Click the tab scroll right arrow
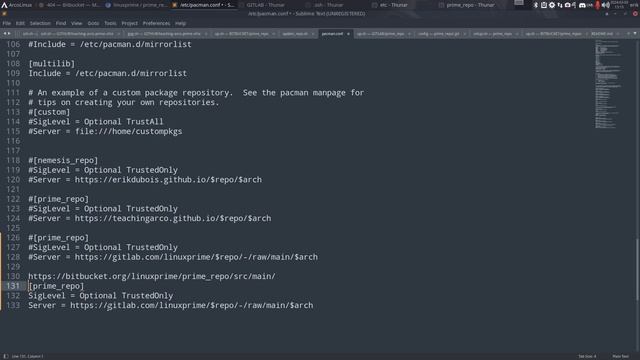The image size is (640, 360). 9,33
